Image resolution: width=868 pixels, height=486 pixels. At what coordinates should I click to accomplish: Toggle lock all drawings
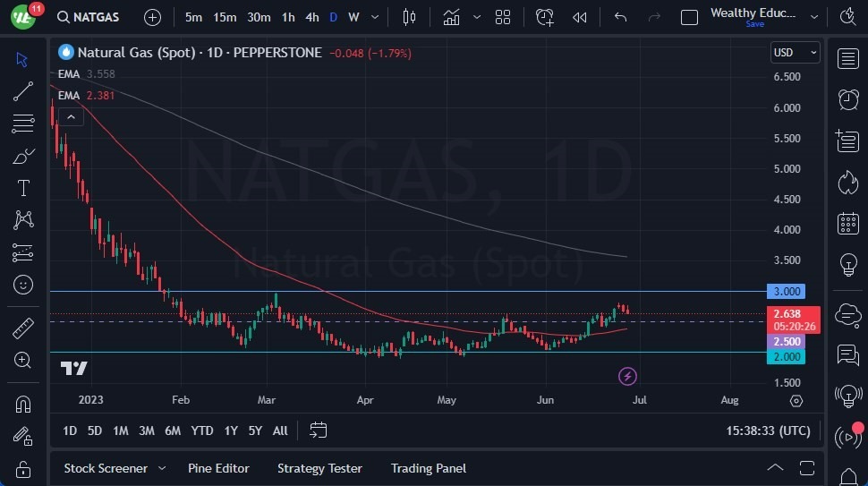(22, 469)
